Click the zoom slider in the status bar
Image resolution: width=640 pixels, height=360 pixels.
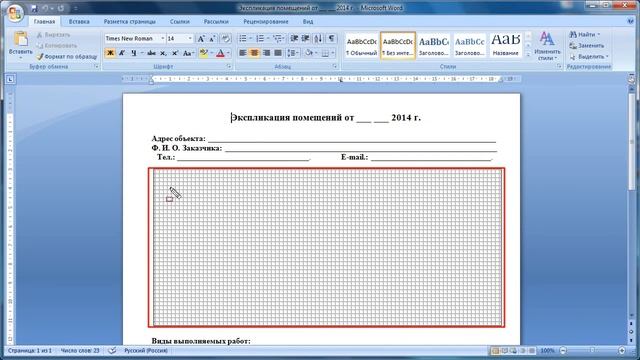pyautogui.click(x=592, y=351)
